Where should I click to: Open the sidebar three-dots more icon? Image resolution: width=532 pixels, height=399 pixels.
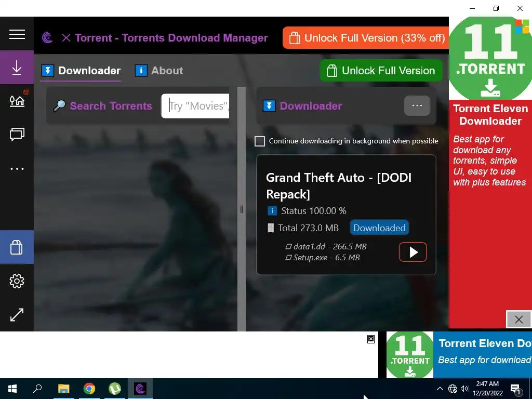17,169
